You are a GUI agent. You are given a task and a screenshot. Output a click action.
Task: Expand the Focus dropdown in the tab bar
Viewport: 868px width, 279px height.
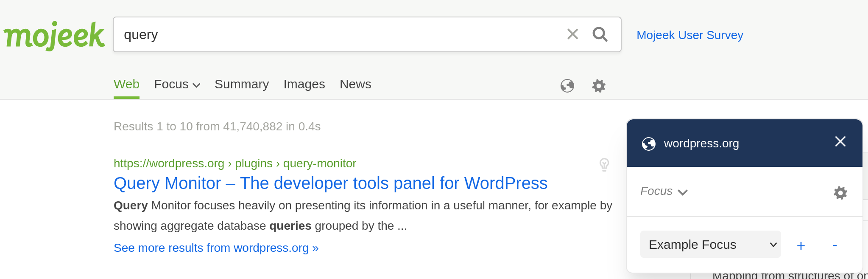[177, 85]
